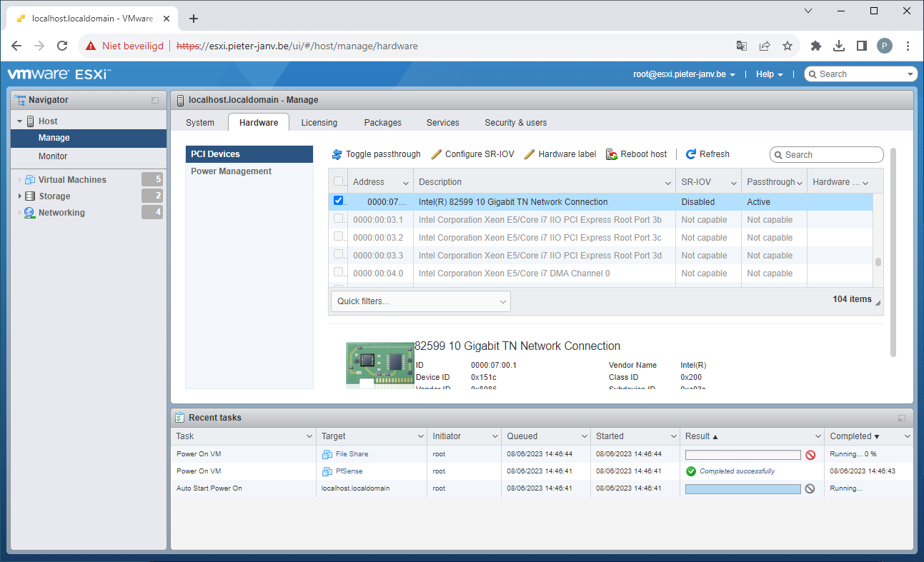Image resolution: width=924 pixels, height=562 pixels.
Task: Check the 0000:00:03.1 Root Port 3b row
Action: [338, 219]
